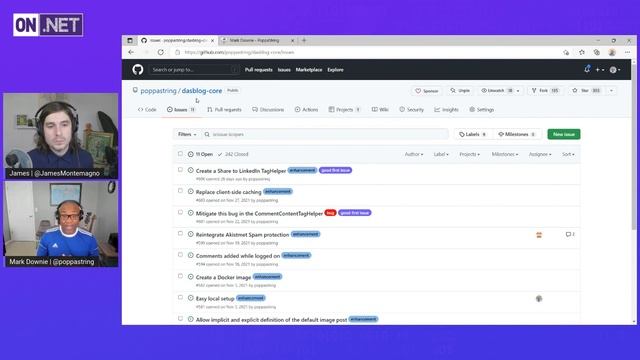
Task: Click the Edge tab actions icon
Action: point(130,40)
